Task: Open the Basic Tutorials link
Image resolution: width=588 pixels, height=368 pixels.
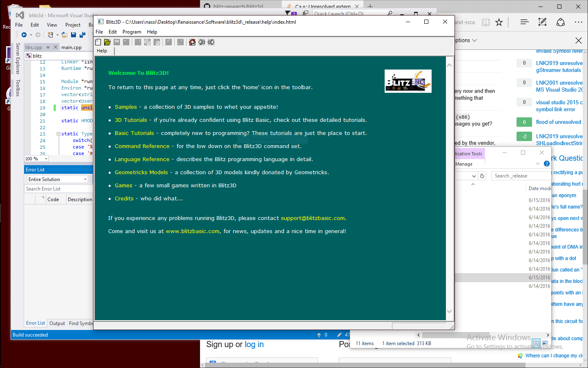Action: (x=134, y=133)
